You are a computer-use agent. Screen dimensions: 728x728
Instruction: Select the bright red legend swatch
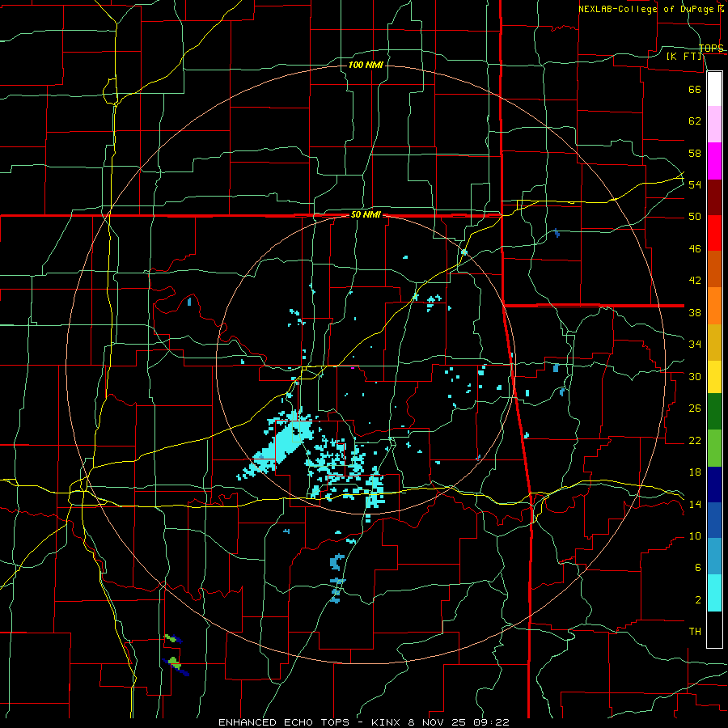[714, 233]
